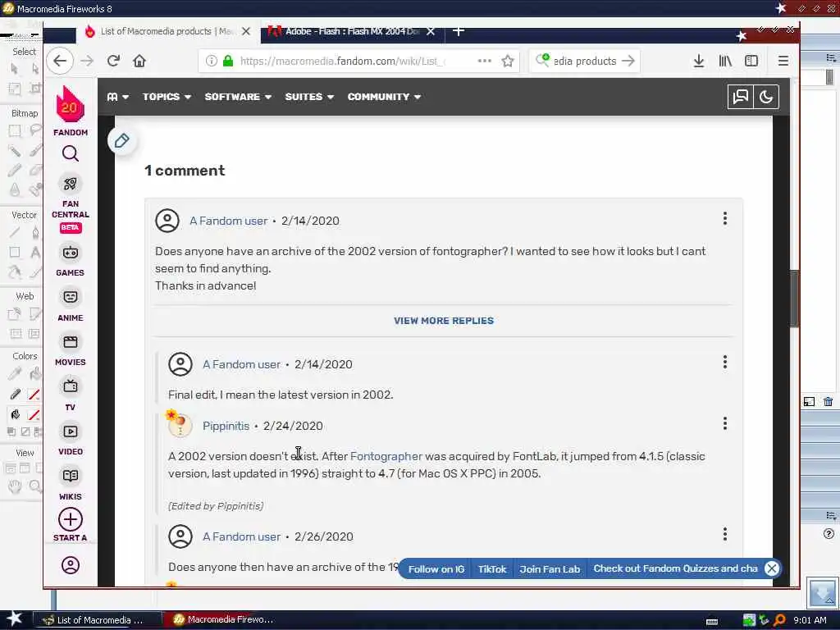Viewport: 840px width, 630px height.
Task: Bookmark this page with the star icon
Action: click(x=507, y=61)
